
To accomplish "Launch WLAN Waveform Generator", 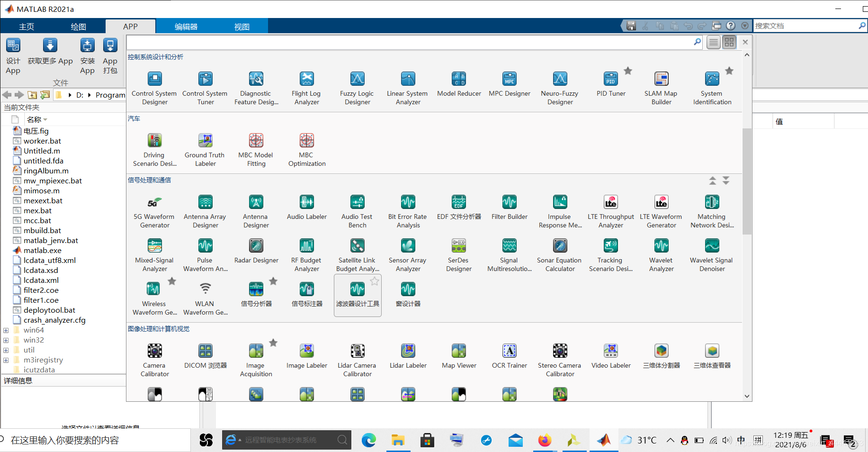I will (205, 298).
